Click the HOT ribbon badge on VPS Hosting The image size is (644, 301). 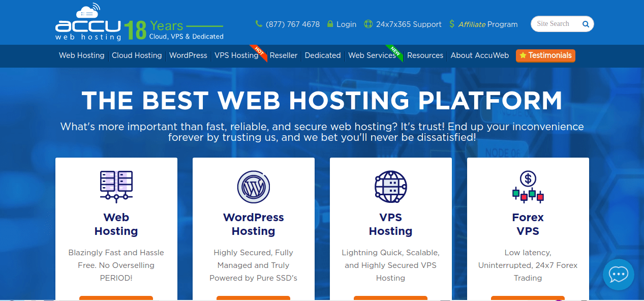pyautogui.click(x=260, y=53)
